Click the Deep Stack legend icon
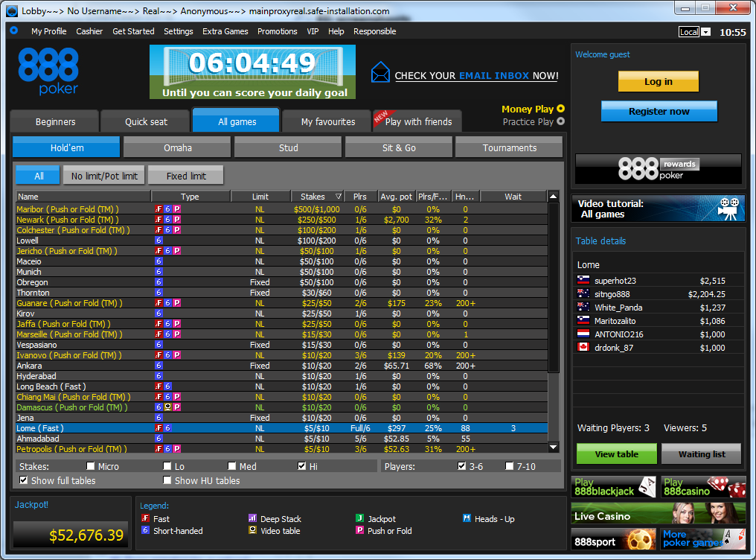The image size is (756, 560). coord(252,518)
